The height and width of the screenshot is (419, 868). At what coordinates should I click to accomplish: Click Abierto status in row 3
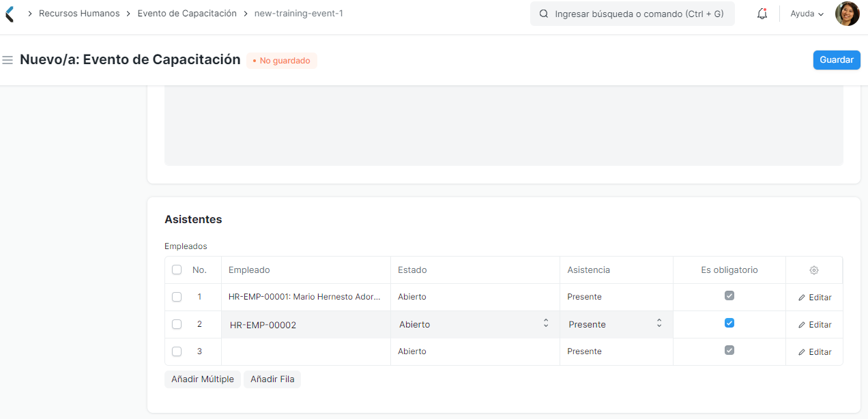[x=412, y=351]
